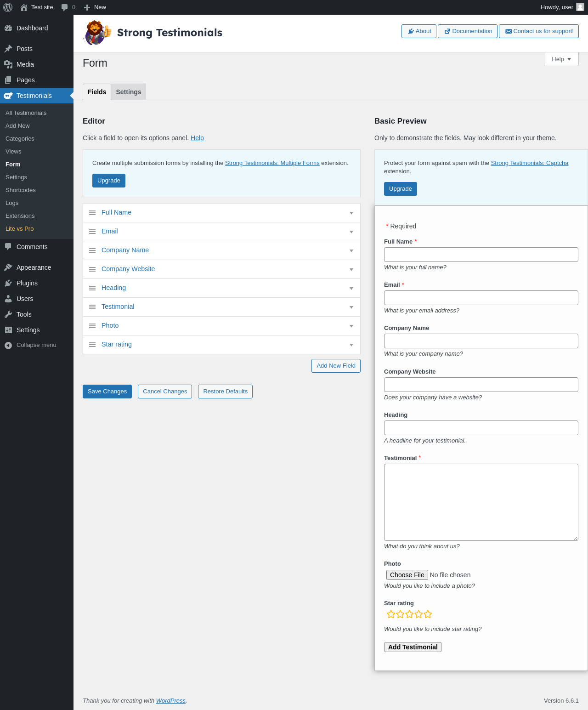Click the comments bubble icon in admin bar
The image size is (588, 710).
pos(65,7)
